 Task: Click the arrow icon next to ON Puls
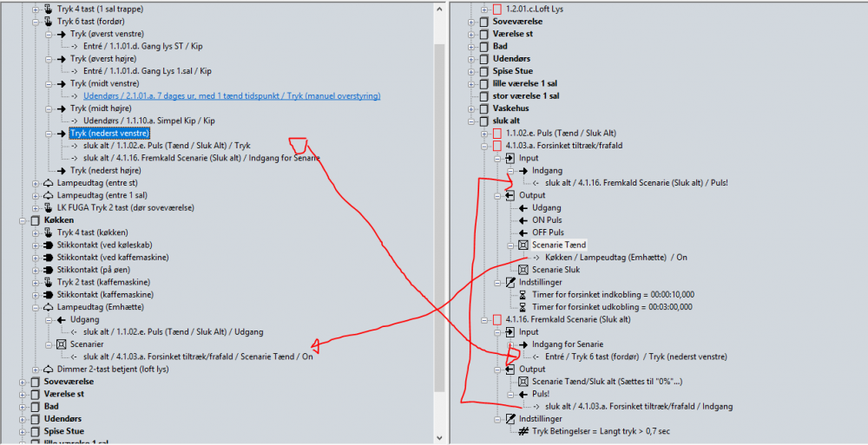523,220
